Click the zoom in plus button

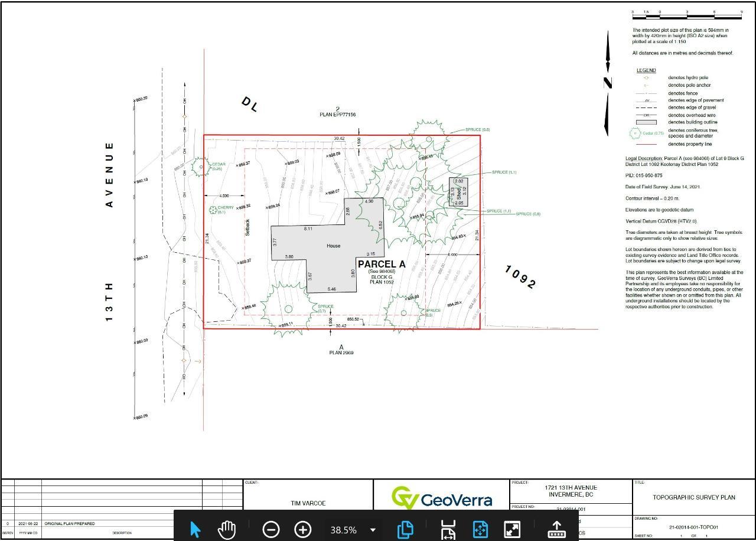point(303,529)
